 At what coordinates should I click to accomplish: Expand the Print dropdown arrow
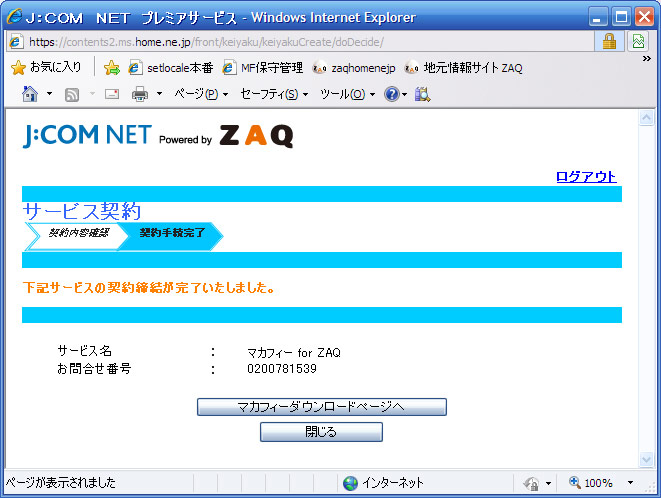point(159,93)
